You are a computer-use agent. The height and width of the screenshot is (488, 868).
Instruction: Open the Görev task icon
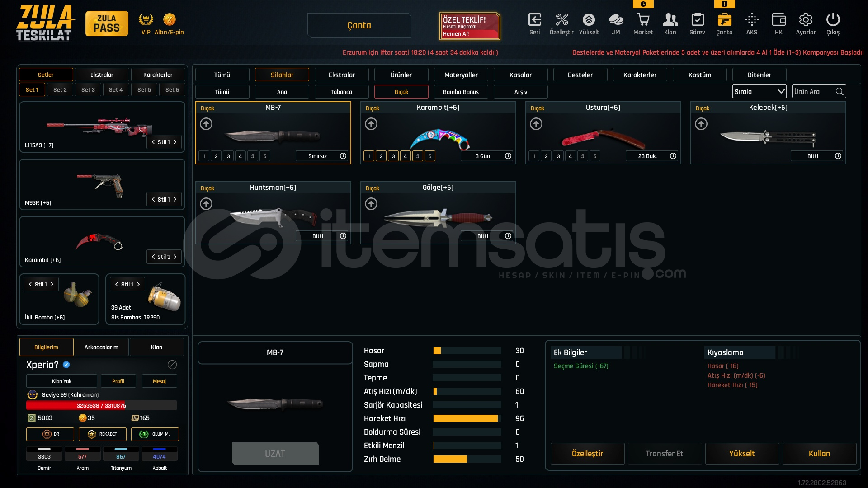(x=697, y=20)
